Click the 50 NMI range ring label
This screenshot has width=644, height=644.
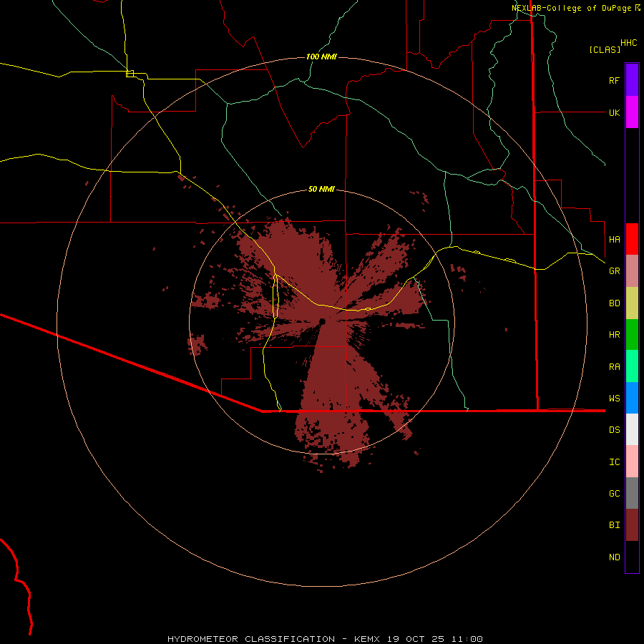point(321,189)
